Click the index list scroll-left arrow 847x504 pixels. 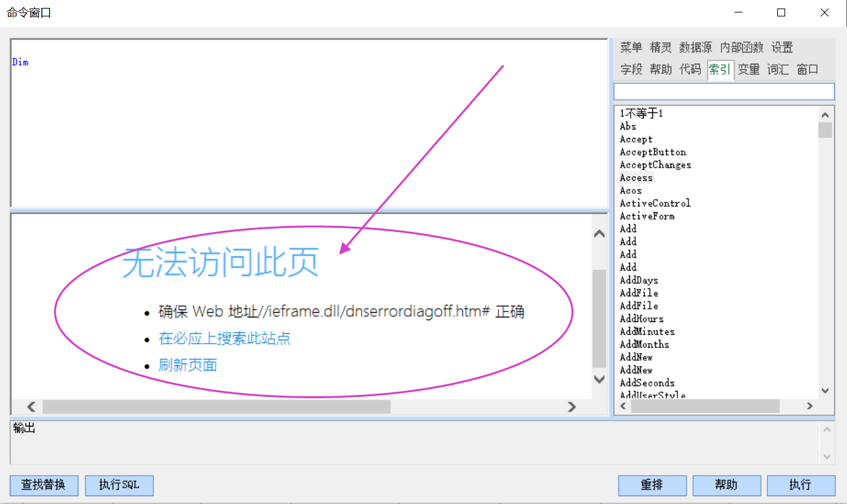(x=622, y=407)
